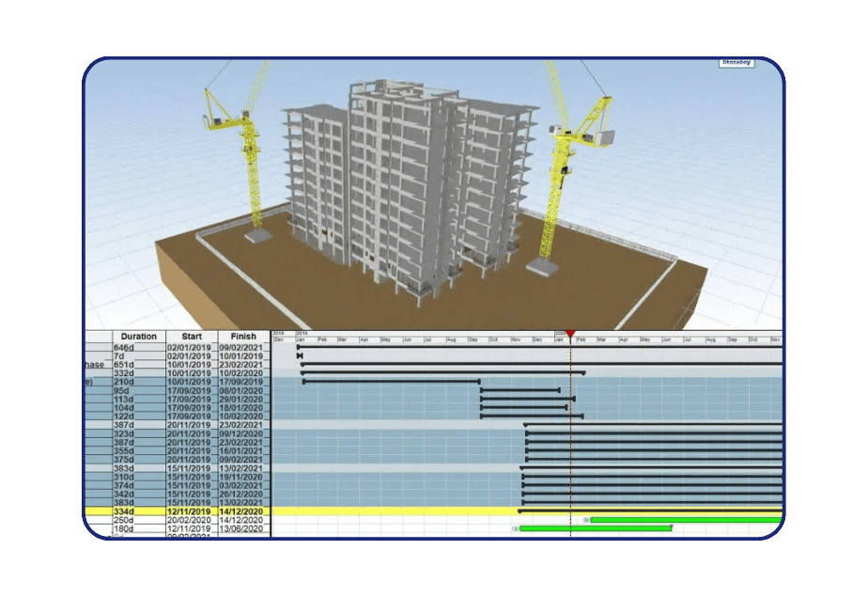Click the green Gantt bar for 180d task
Image resolution: width=868 pixels, height=597 pixels.
point(595,528)
